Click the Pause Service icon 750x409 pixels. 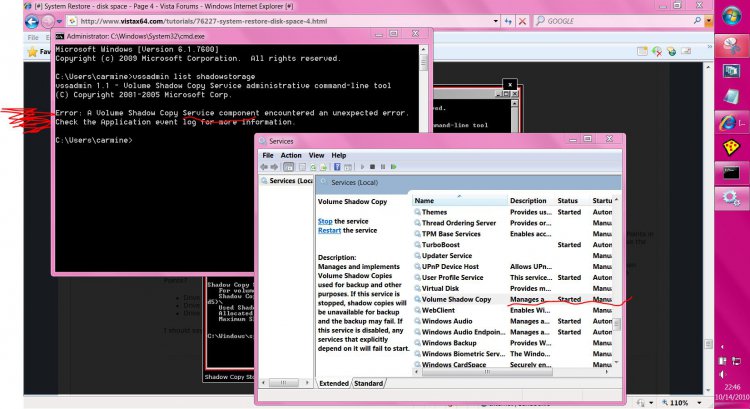(x=383, y=166)
